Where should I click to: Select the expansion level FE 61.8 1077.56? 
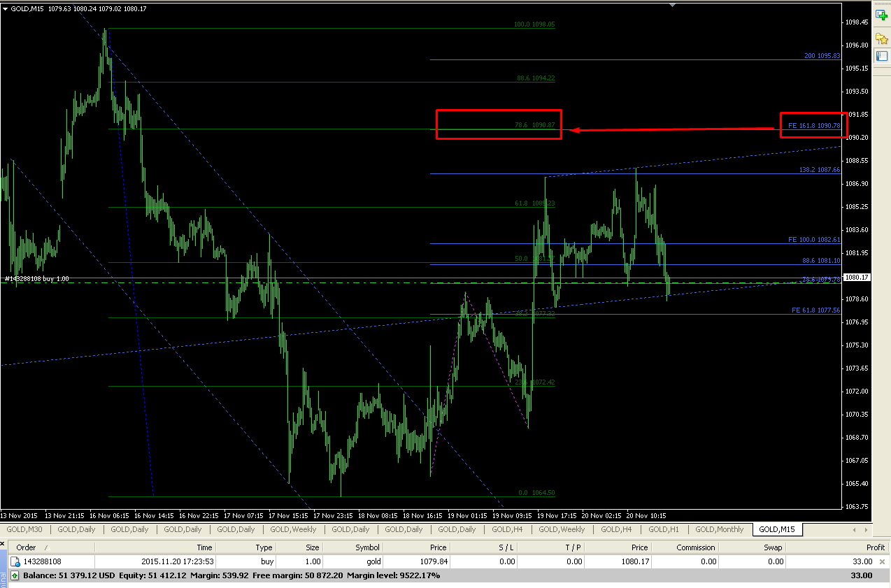815,310
